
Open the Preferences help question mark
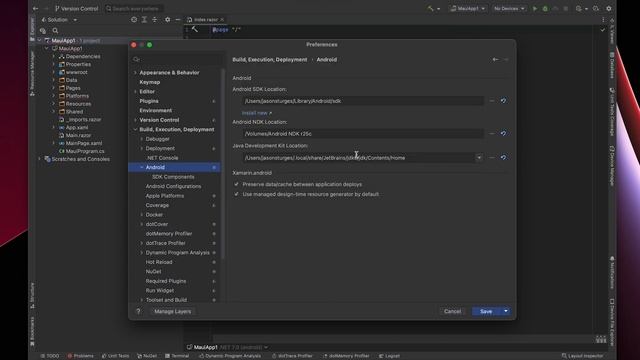point(138,311)
